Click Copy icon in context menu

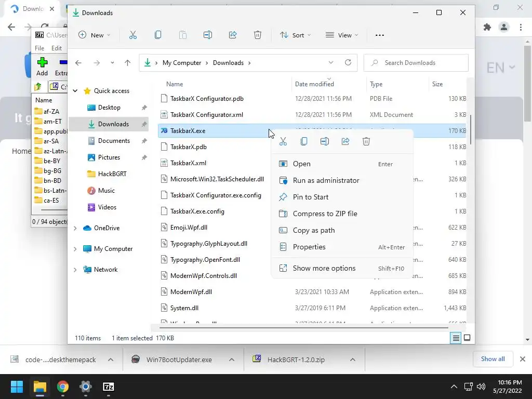click(304, 141)
